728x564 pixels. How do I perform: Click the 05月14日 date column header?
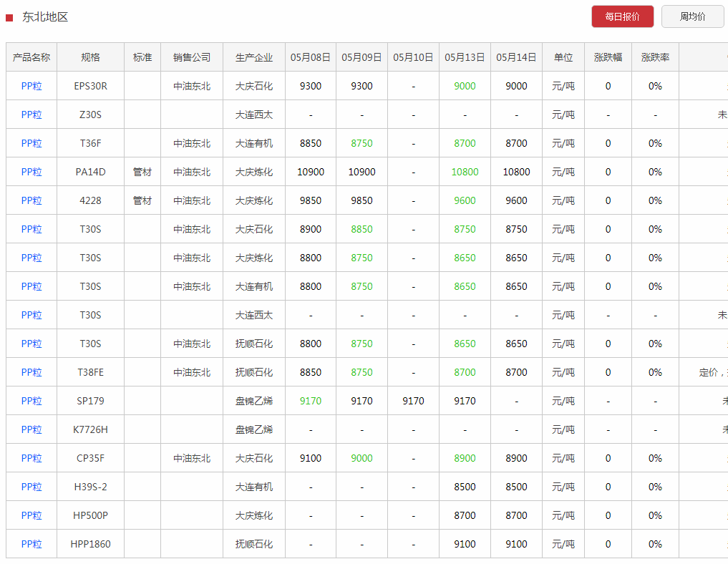pos(516,57)
